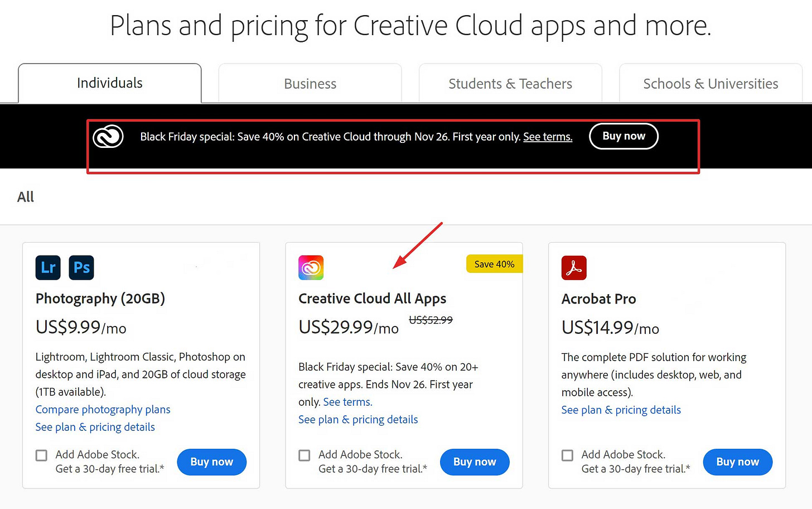The width and height of the screenshot is (812, 509).
Task: Click the struck-through US$52.99 price
Action: 431,320
